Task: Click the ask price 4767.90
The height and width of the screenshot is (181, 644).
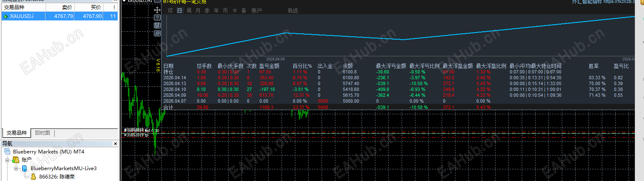Action: click(x=92, y=16)
